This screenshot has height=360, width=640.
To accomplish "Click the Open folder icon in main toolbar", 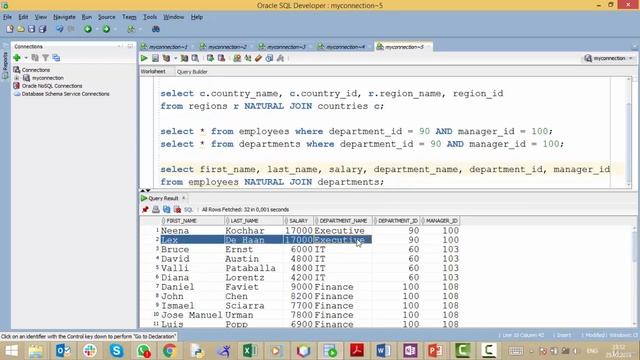I will tap(20, 29).
